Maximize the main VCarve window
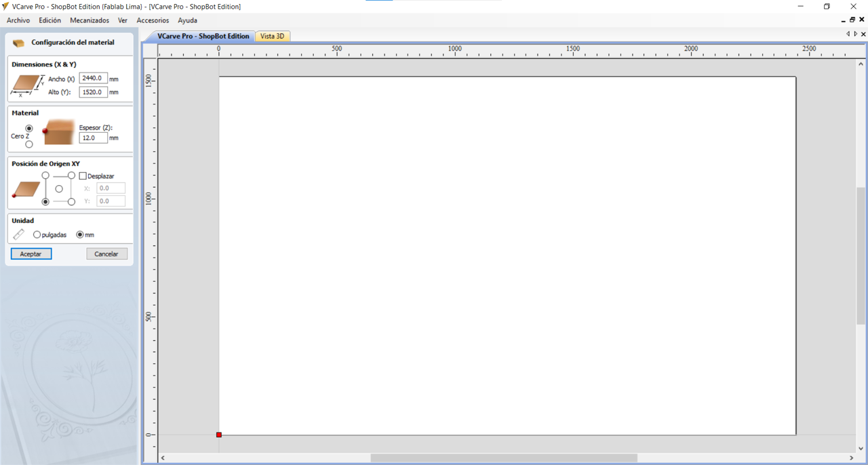 tap(827, 7)
